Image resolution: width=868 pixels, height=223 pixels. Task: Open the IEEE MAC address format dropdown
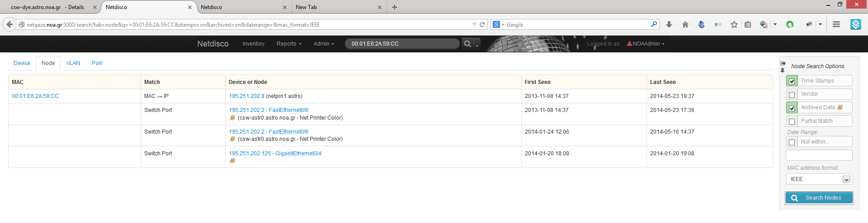point(819,179)
